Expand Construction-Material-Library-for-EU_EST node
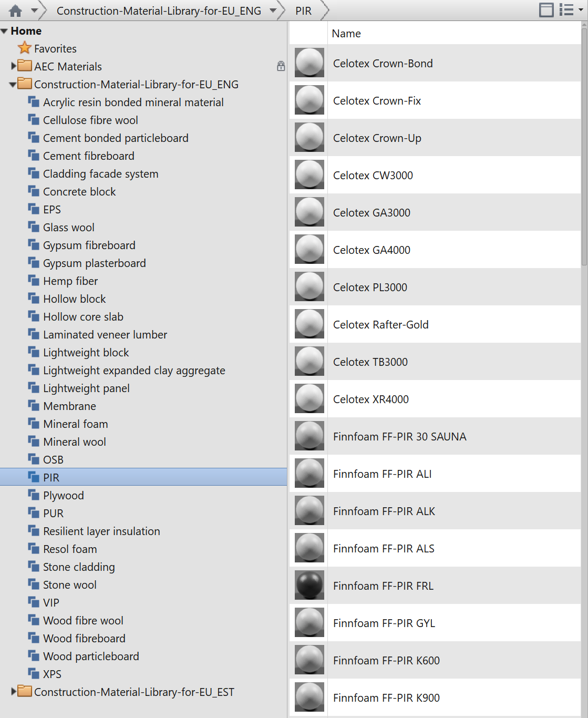The width and height of the screenshot is (588, 718). [14, 692]
